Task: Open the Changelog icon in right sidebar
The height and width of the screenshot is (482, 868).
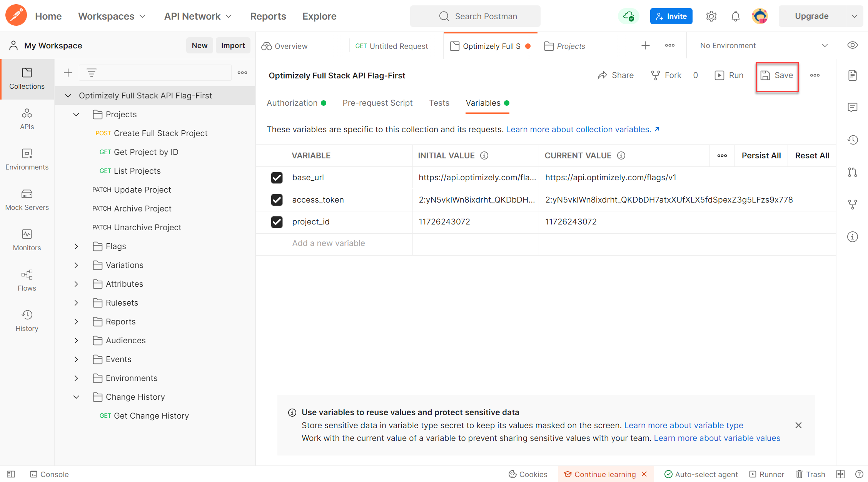Action: click(x=853, y=140)
